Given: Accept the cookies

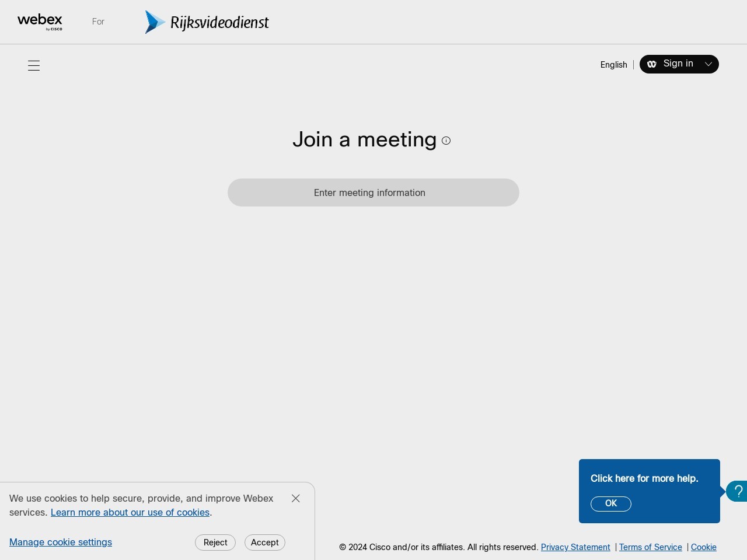Looking at the screenshot, I should 265,542.
